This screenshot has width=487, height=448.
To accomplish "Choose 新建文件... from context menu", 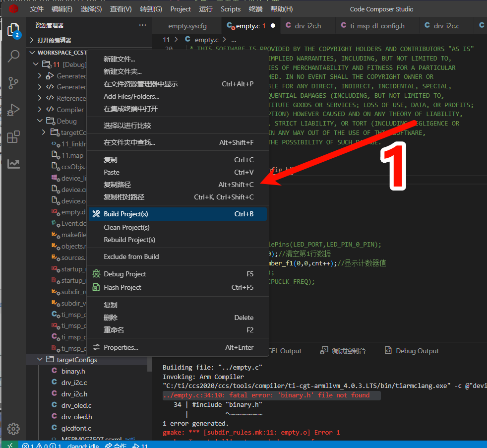I will pos(178,59).
